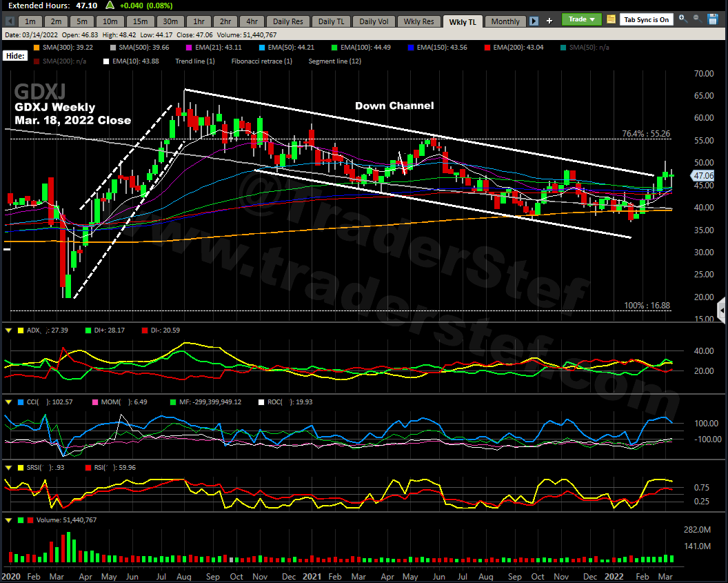Collapse the Volume panel
The width and height of the screenshot is (728, 583).
click(x=8, y=520)
